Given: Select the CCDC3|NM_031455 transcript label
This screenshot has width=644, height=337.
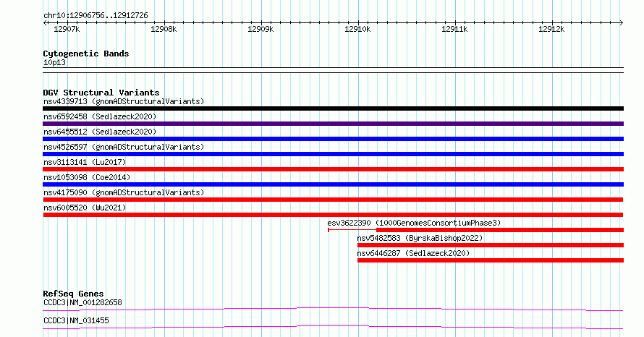Looking at the screenshot, I should [76, 320].
